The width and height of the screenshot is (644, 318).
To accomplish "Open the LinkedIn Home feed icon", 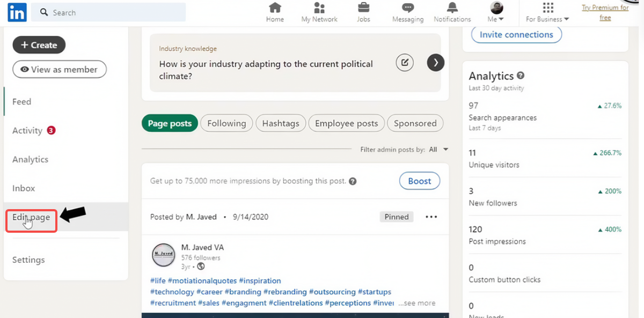I will (275, 11).
